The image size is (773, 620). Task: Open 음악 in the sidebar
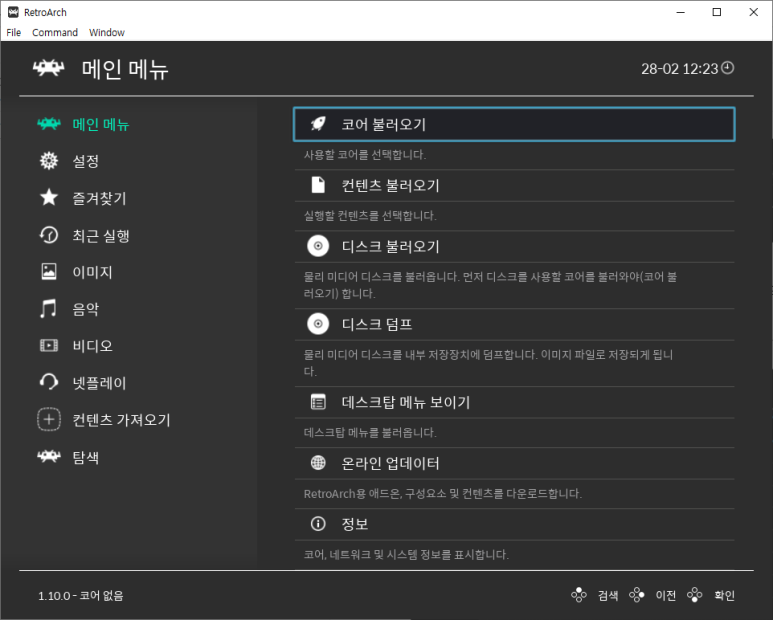click(x=86, y=309)
